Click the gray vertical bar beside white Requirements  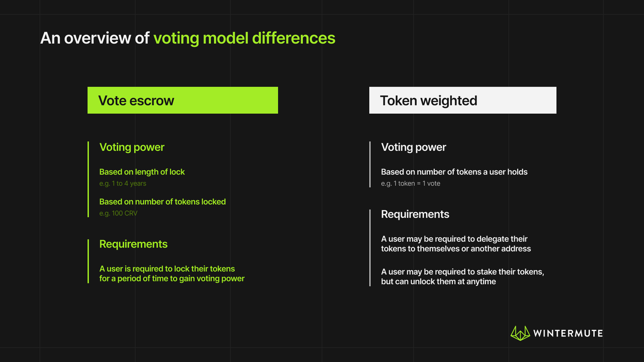(370, 248)
